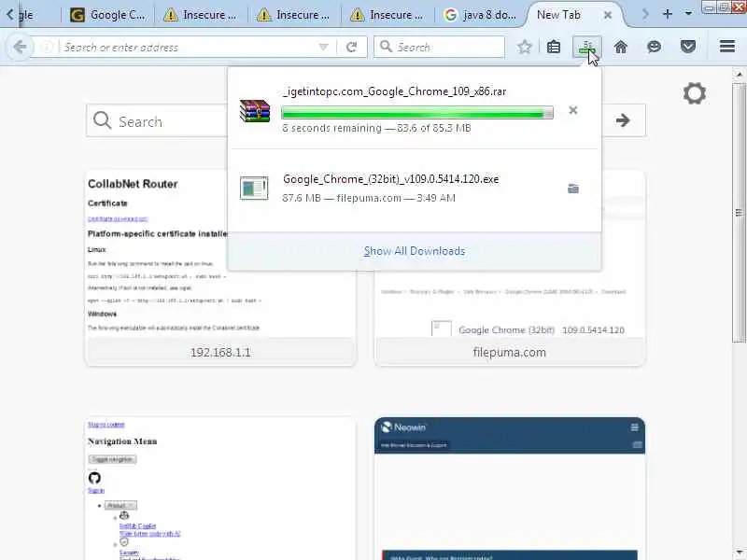The width and height of the screenshot is (747, 560).
Task: Click the toolbar Search box
Action: coord(439,47)
